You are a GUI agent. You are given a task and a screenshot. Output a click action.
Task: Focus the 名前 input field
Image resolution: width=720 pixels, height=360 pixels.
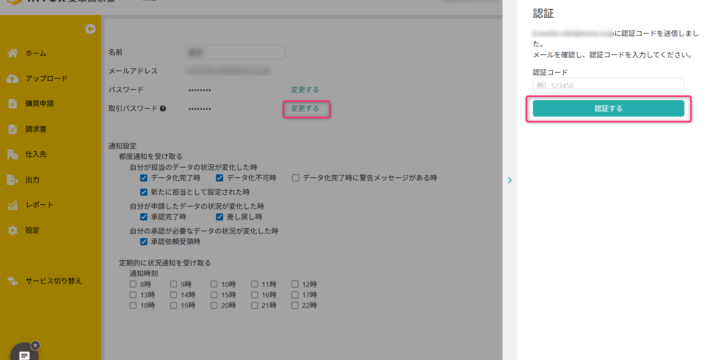235,52
